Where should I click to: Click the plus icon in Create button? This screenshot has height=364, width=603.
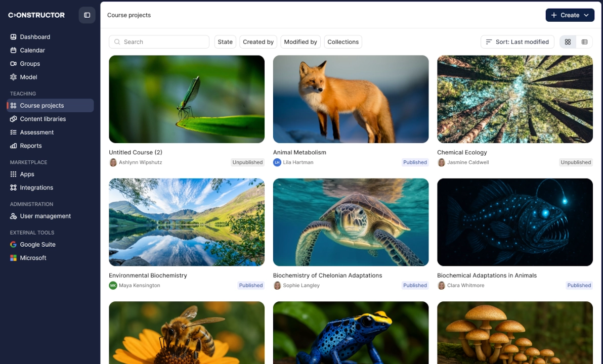point(554,15)
